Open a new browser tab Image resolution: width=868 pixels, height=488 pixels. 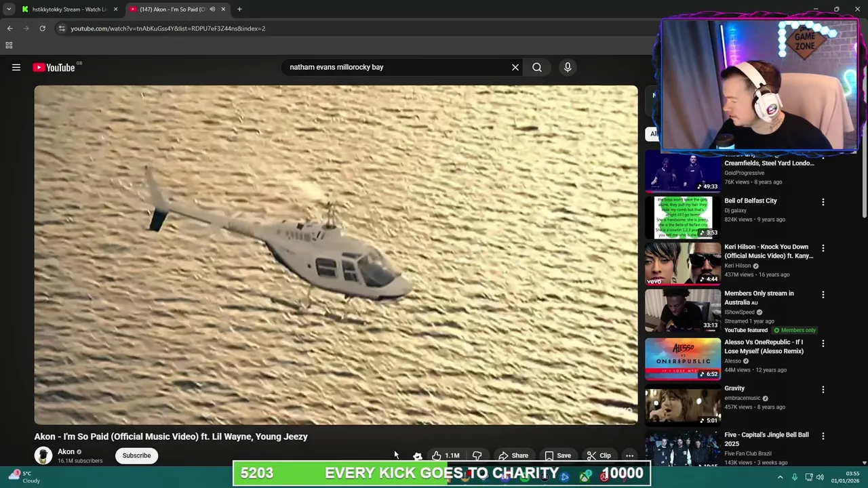tap(239, 9)
